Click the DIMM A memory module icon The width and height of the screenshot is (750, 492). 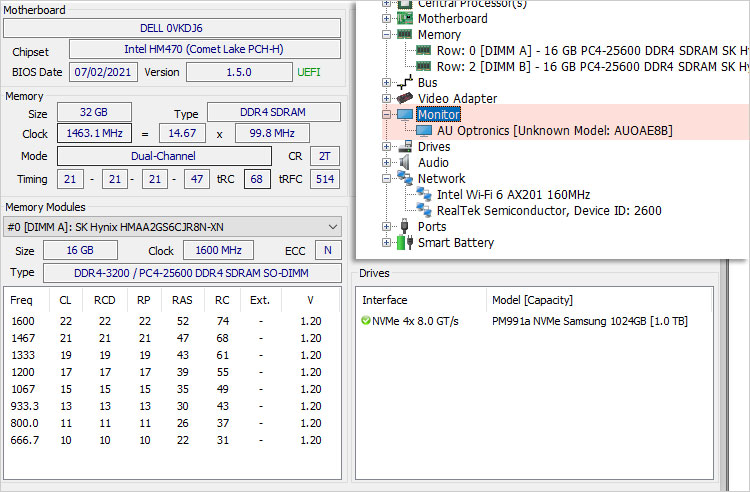coord(424,50)
